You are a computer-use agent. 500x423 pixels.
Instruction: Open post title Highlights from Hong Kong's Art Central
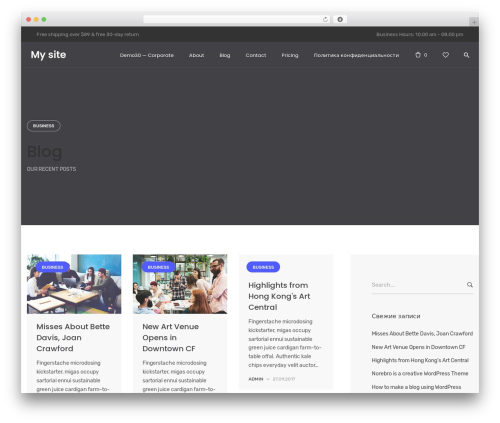pyautogui.click(x=279, y=296)
